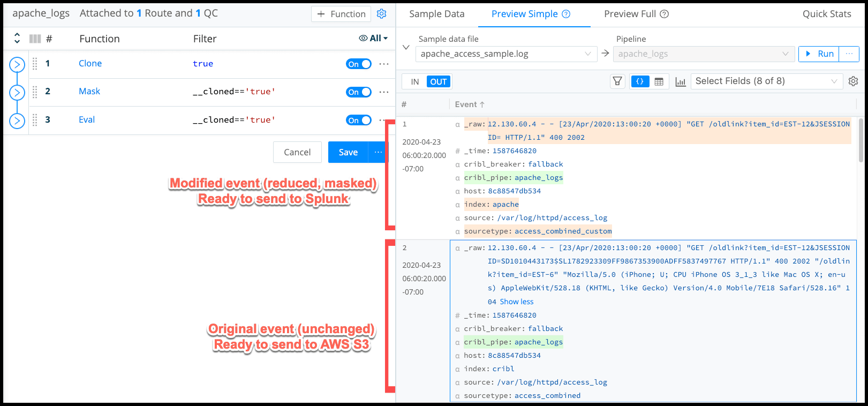The width and height of the screenshot is (868, 406).
Task: Toggle the Clone function off
Action: coord(358,64)
